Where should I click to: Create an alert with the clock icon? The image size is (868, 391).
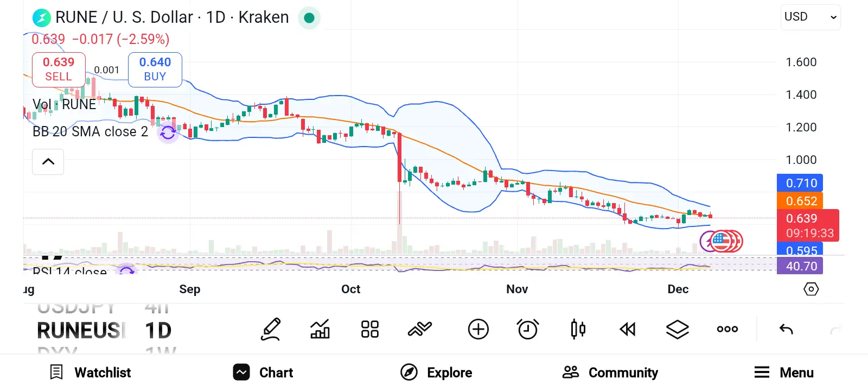pos(528,329)
